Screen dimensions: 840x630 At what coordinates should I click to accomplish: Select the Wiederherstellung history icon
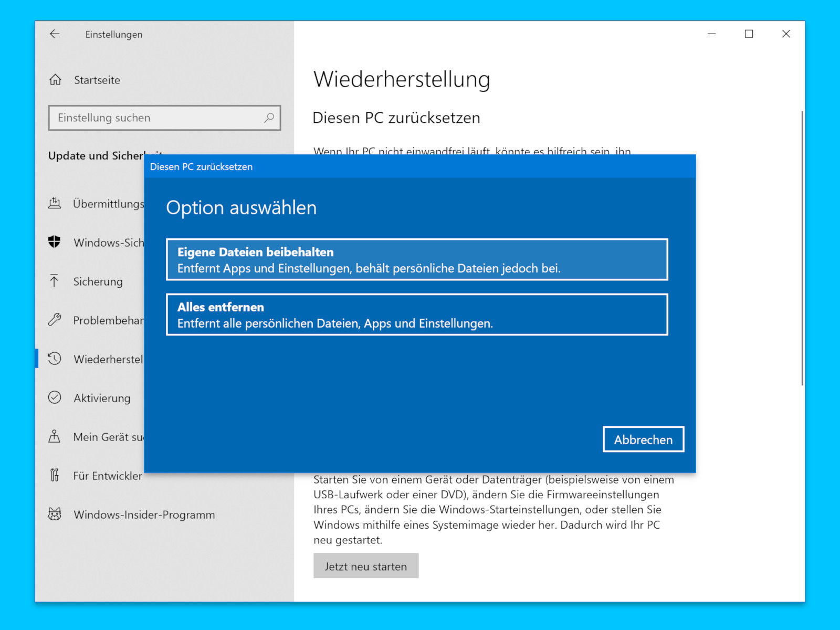point(55,359)
